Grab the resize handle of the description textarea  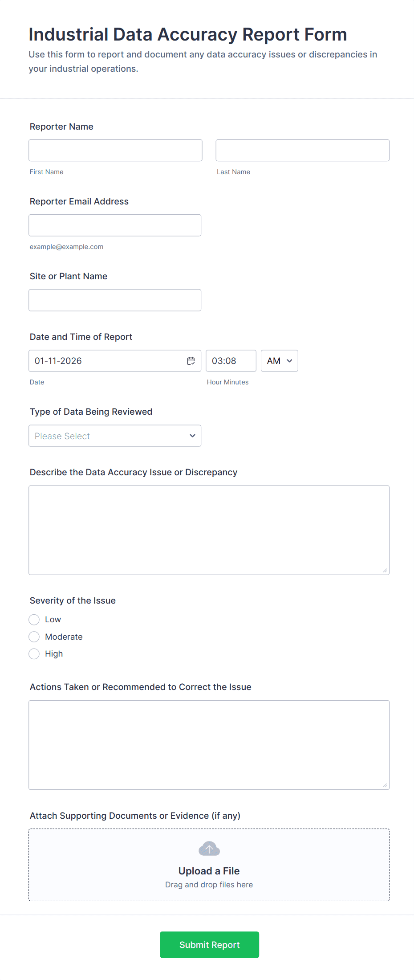click(385, 571)
